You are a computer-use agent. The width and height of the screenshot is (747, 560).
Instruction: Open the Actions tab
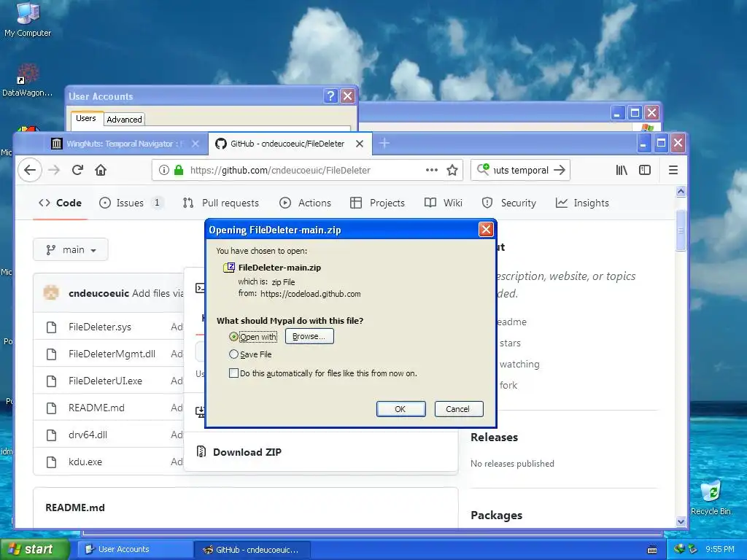tap(305, 203)
